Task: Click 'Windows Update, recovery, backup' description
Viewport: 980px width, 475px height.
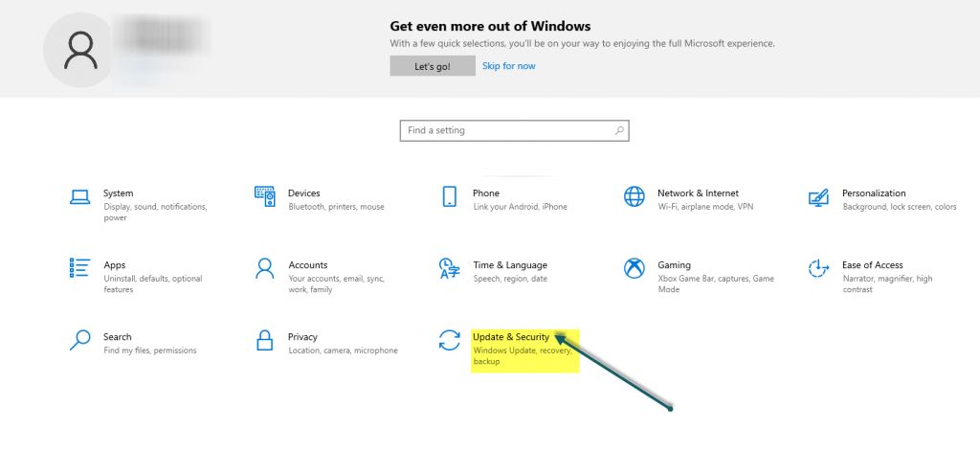Action: (x=523, y=356)
